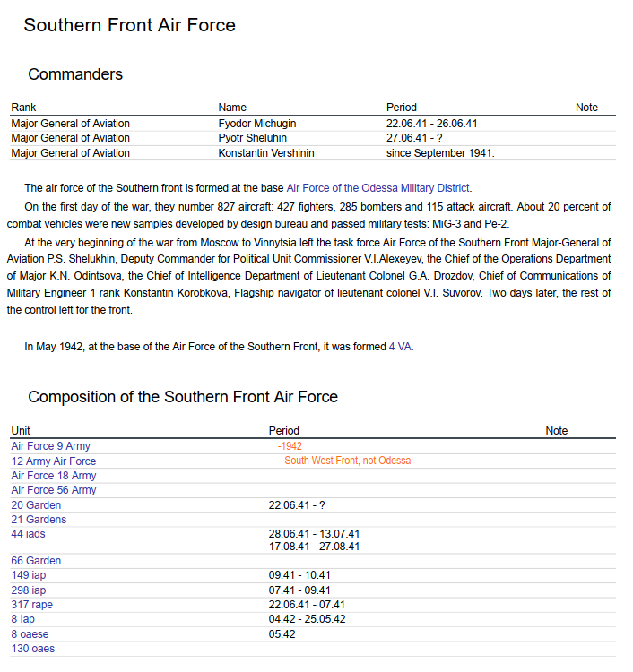
Task: Open the Air Force 18 Army link
Action: (x=53, y=476)
